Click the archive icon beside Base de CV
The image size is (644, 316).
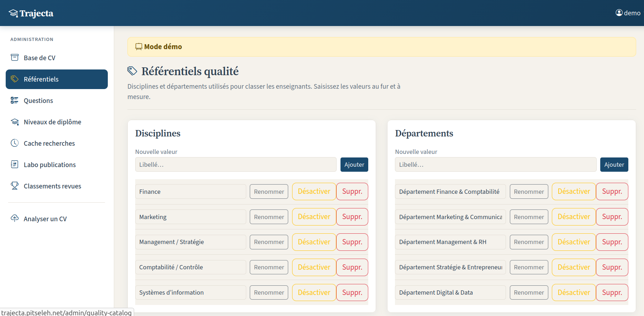15,57
